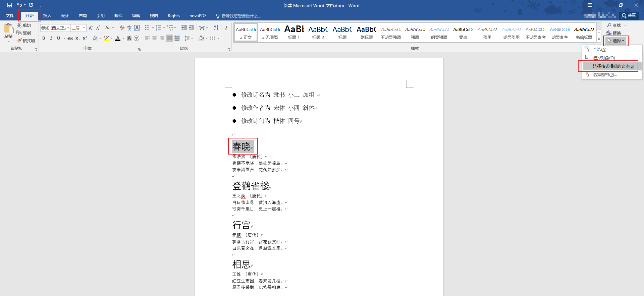Open the change case Aa dropdown
Image resolution: width=644 pixels, height=296 pixels.
(x=109, y=28)
